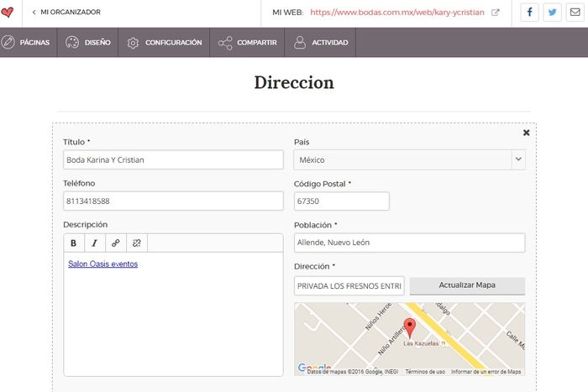Go back to Mi Organizador
Viewport: 588px width, 392px height.
66,12
